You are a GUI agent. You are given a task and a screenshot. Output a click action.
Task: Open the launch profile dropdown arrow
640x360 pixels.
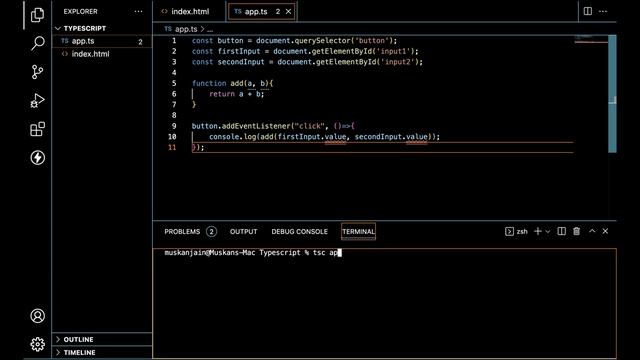pyautogui.click(x=548, y=231)
